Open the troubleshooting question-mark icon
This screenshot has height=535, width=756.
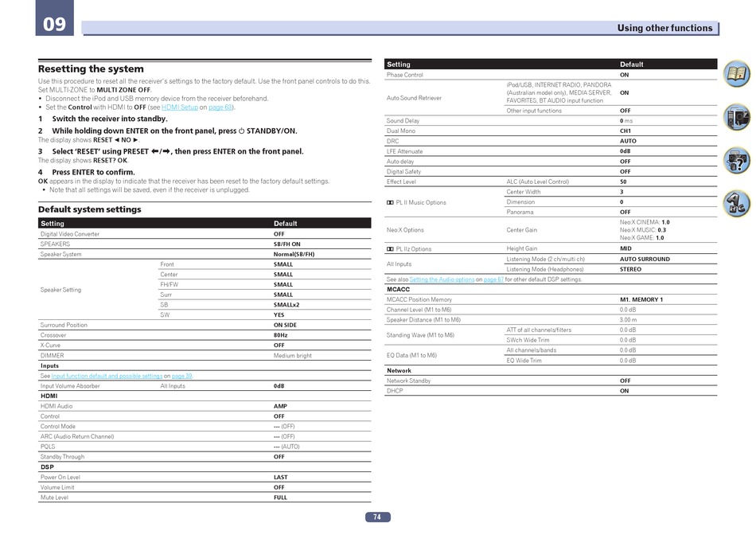click(737, 160)
